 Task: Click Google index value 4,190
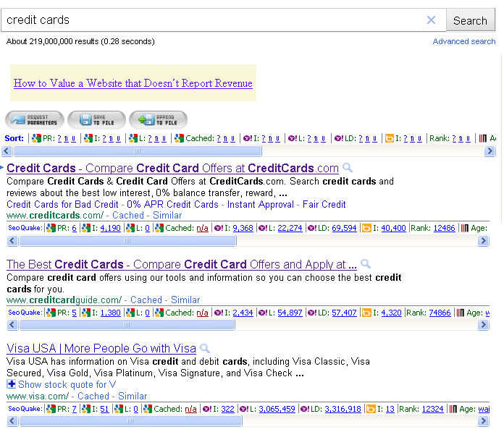(111, 228)
